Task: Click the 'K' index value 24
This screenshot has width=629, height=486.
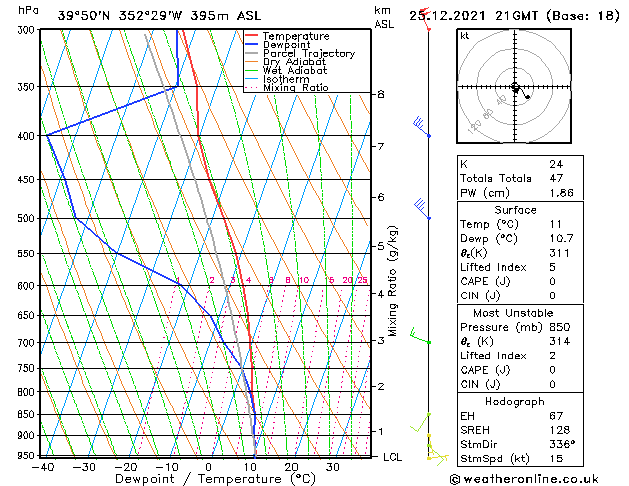Action: [556, 164]
